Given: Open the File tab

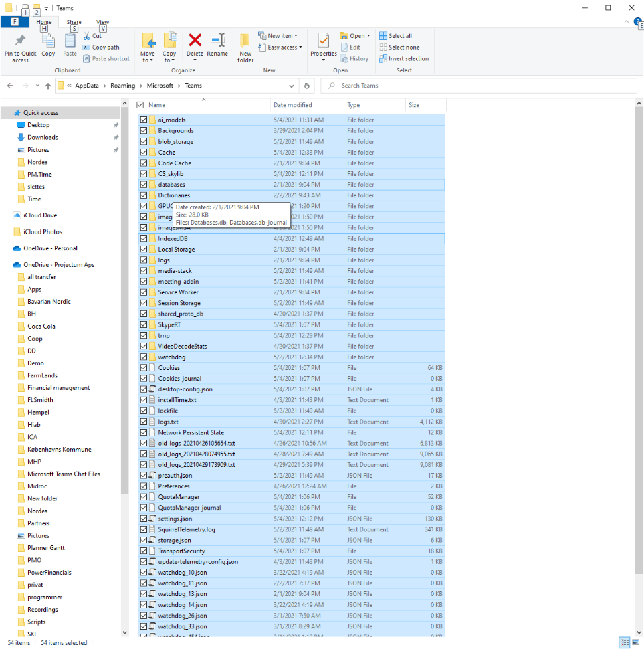Looking at the screenshot, I should point(15,22).
